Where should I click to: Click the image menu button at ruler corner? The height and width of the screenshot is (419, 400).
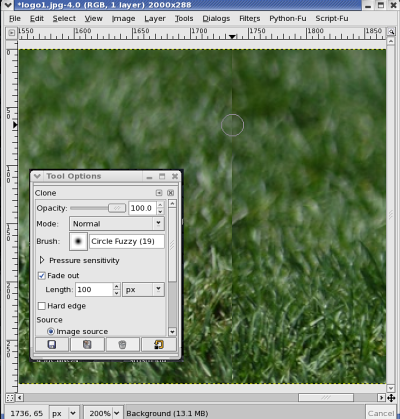coord(12,33)
